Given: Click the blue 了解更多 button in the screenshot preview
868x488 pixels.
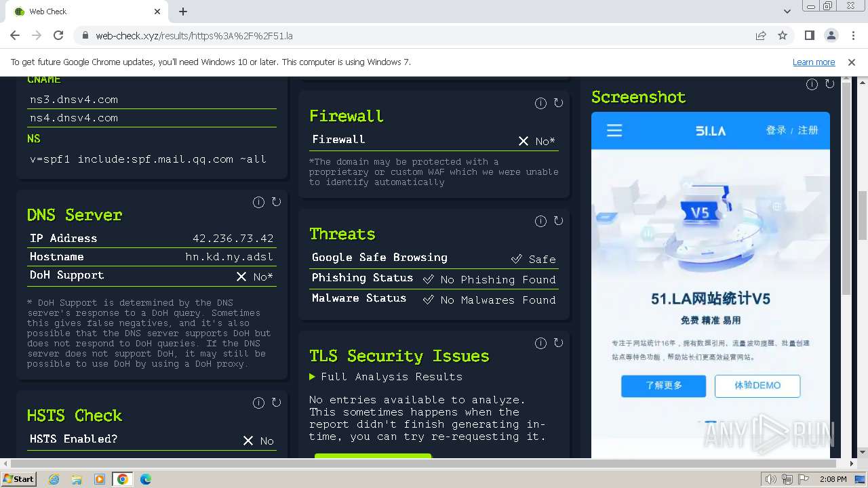Looking at the screenshot, I should 663,386.
